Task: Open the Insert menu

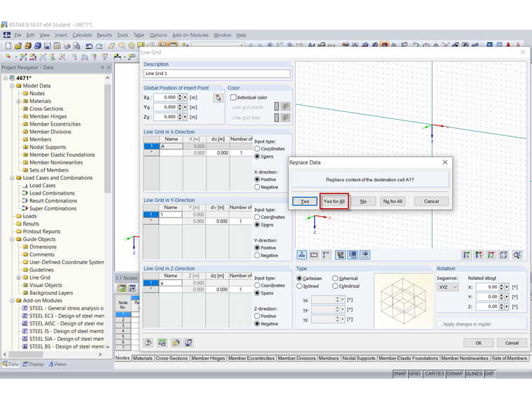Action: tap(61, 35)
